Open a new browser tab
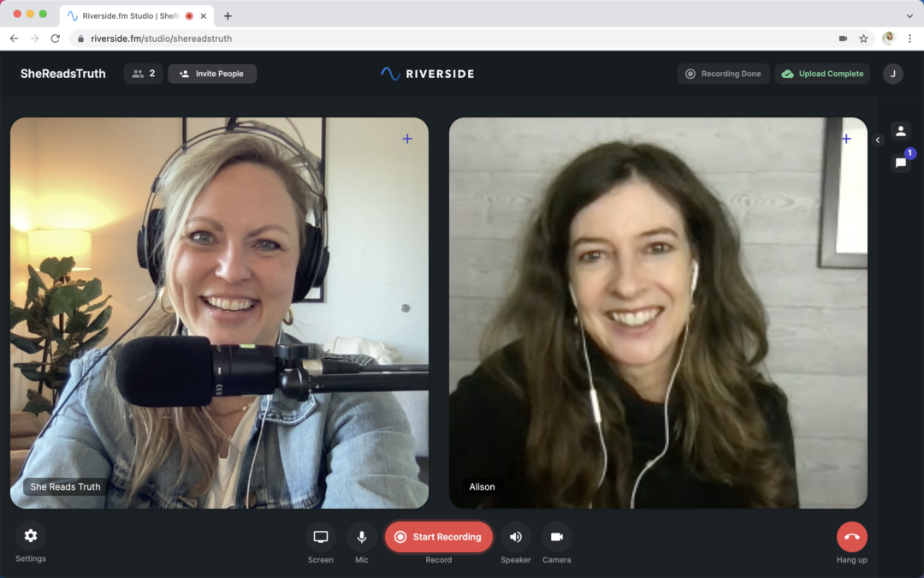Viewport: 924px width, 578px height. [x=228, y=15]
